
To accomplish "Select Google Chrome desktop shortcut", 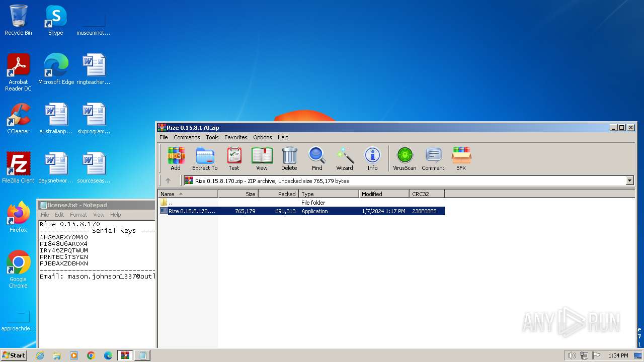I will 18,269.
